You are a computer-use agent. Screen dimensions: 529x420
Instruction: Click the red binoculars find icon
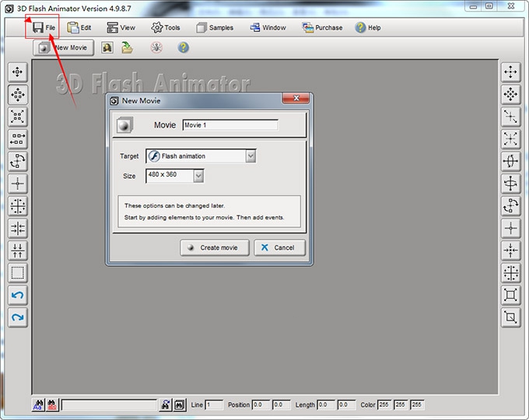tap(52, 404)
